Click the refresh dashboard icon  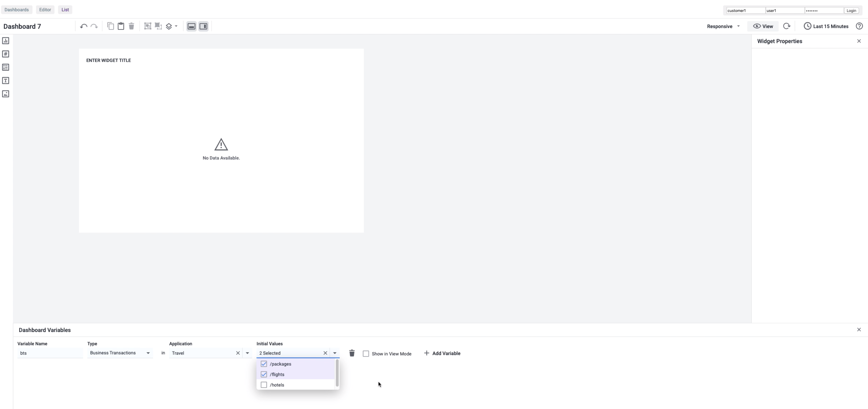(787, 26)
